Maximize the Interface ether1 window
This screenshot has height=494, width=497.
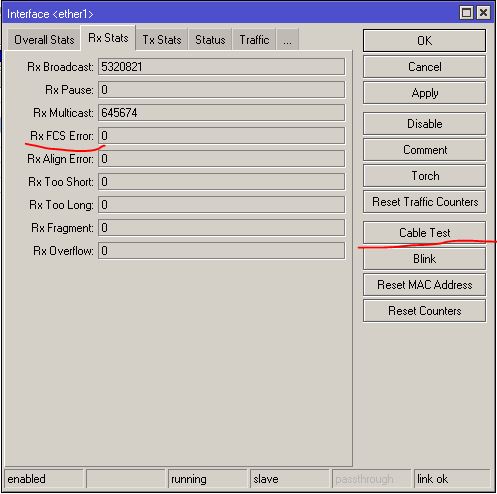click(466, 13)
